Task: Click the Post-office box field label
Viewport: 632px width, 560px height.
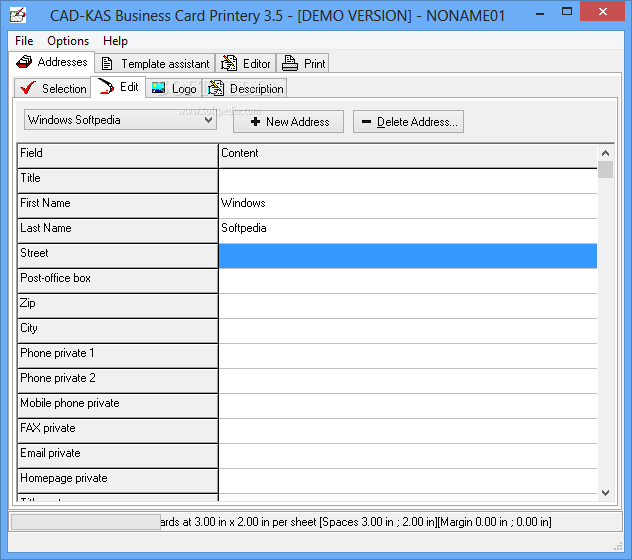Action: point(118,281)
